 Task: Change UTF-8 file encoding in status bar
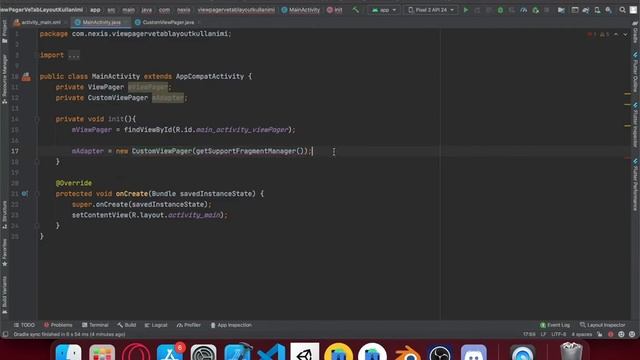click(x=558, y=334)
